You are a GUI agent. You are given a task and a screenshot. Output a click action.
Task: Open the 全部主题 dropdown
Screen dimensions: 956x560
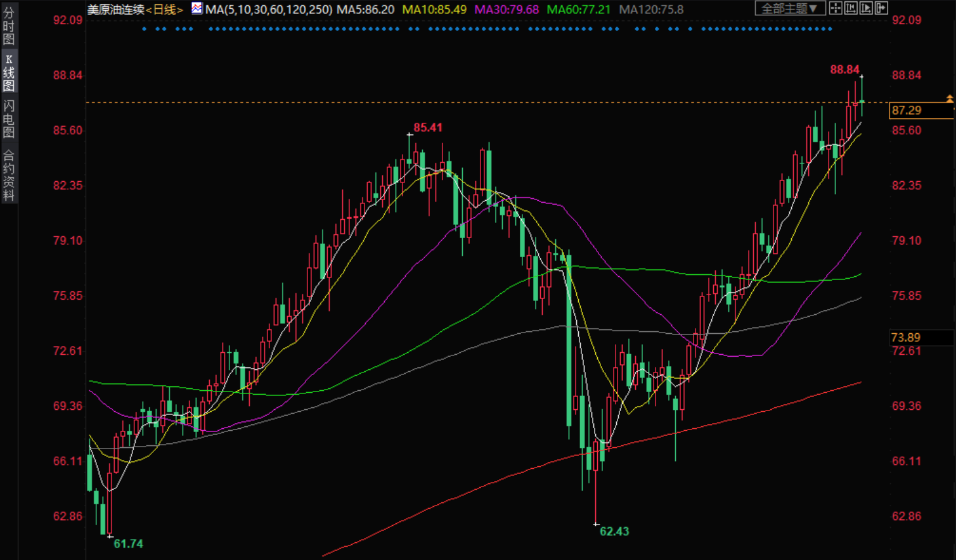tap(789, 8)
